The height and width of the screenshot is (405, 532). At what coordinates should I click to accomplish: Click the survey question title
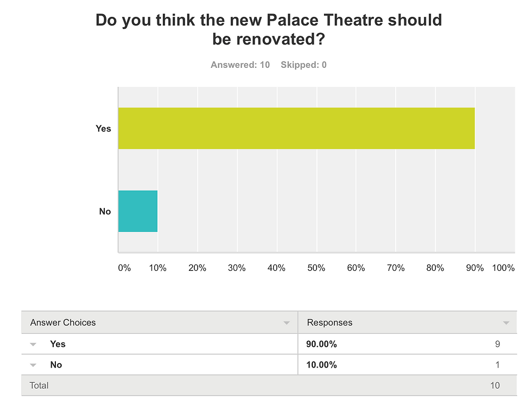pyautogui.click(x=268, y=29)
